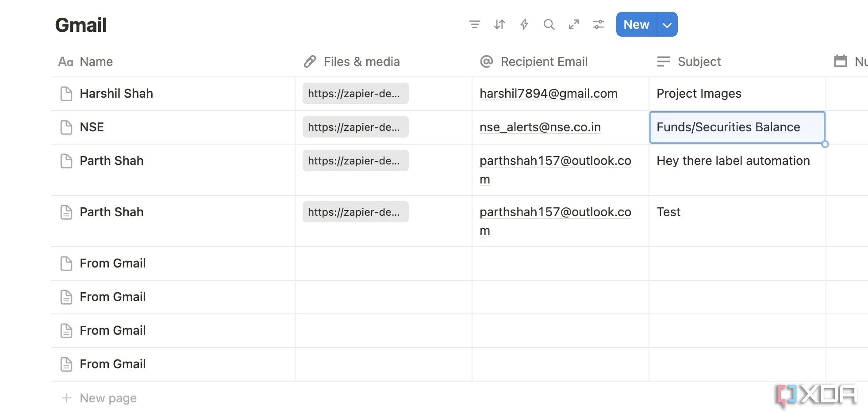Screen dimensions: 868x420
Task: Select empty Subject cell of last From Gmail row
Action: coord(737,364)
